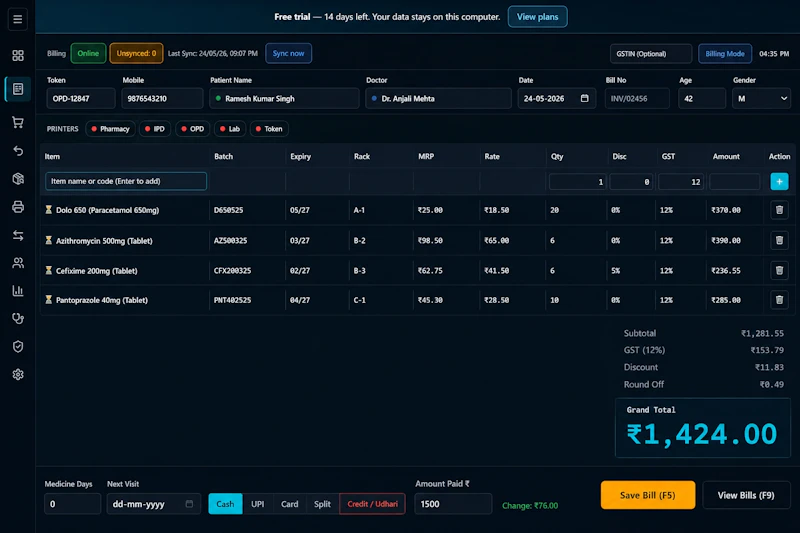
Task: Click rack cell C-1
Action: (x=360, y=300)
